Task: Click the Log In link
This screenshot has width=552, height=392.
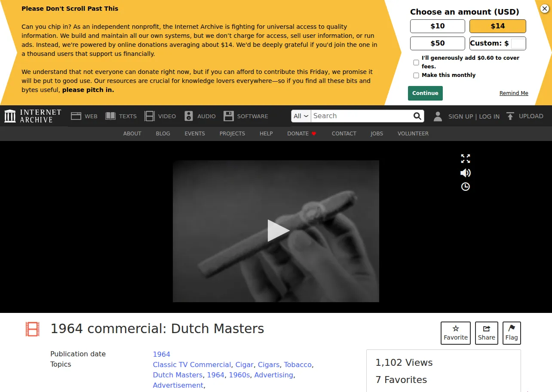Action: click(x=489, y=116)
